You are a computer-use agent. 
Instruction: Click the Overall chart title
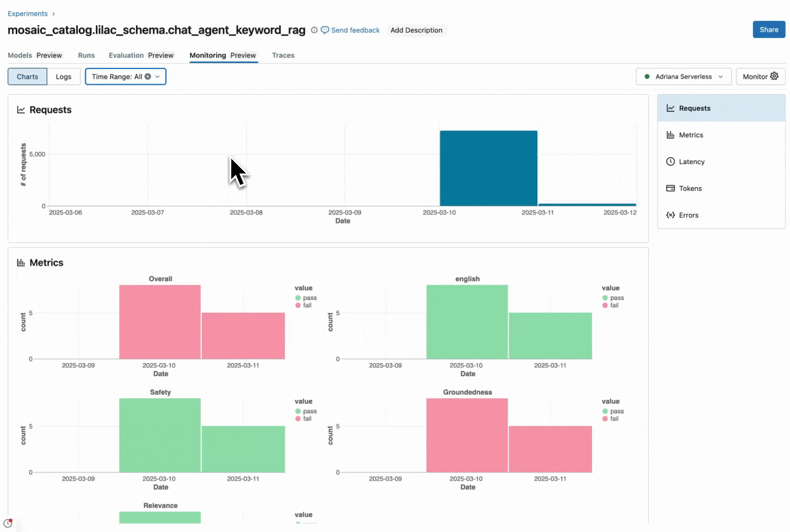coord(161,279)
